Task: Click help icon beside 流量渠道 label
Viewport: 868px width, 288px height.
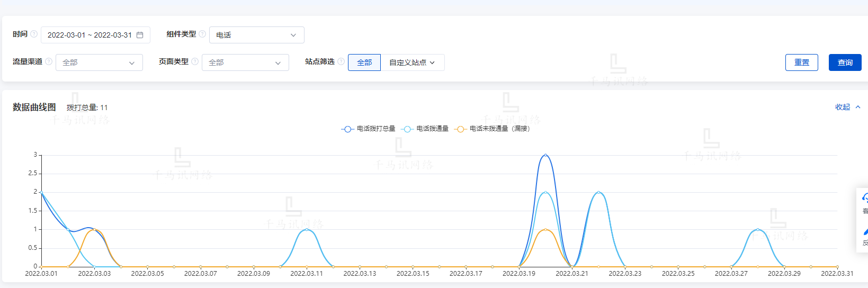Action: coord(49,61)
